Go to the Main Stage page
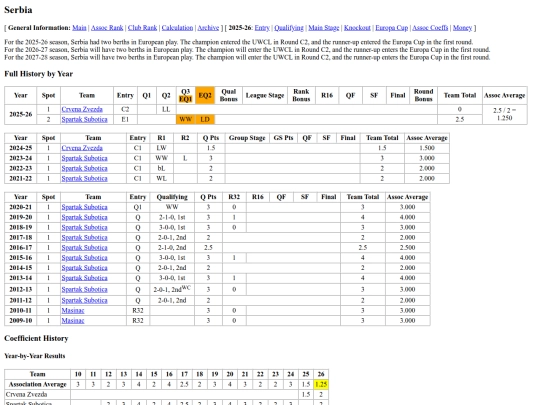Screen dimensions: 540x405 pyautogui.click(x=323, y=28)
